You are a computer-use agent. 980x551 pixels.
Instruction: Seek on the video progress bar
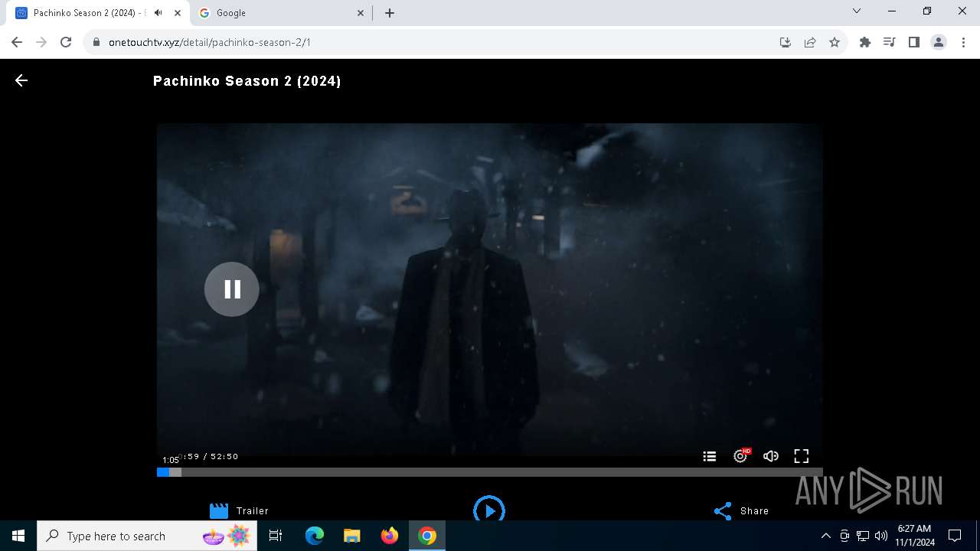490,472
